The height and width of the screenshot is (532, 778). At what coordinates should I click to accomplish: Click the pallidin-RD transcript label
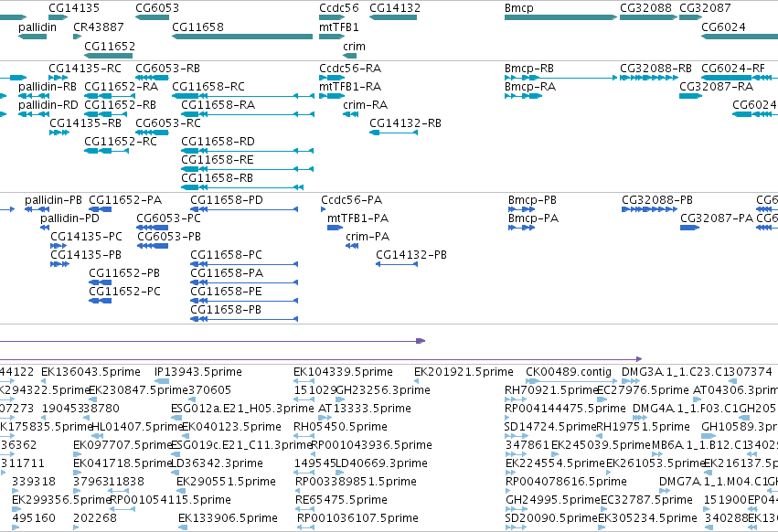point(48,105)
